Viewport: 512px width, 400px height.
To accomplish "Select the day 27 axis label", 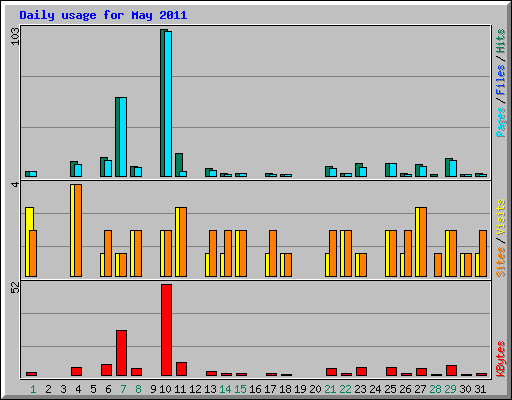I will click(420, 389).
